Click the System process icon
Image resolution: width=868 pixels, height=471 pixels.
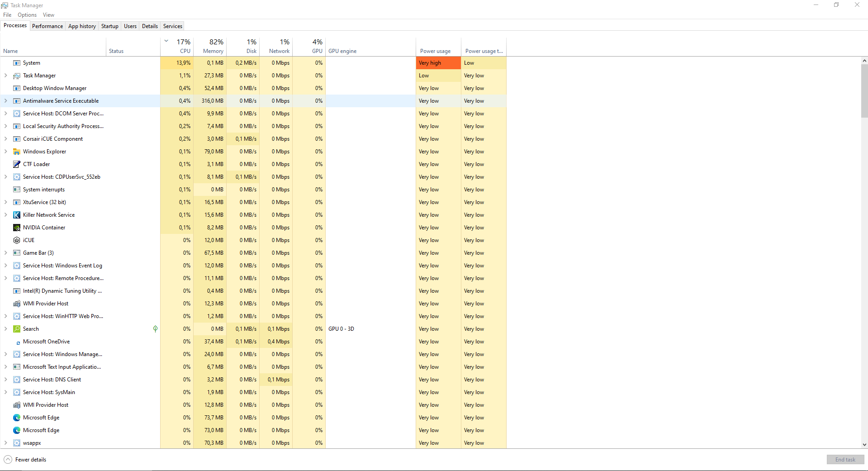(x=17, y=63)
